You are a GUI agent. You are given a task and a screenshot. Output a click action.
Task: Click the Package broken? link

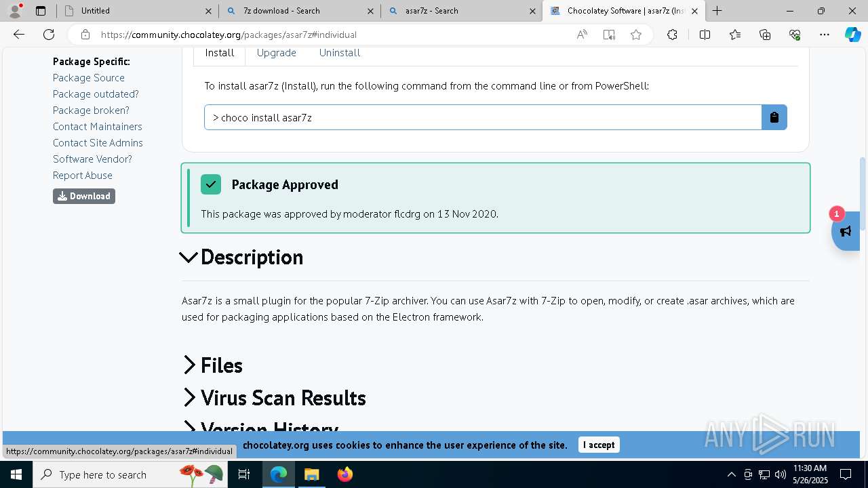click(91, 110)
